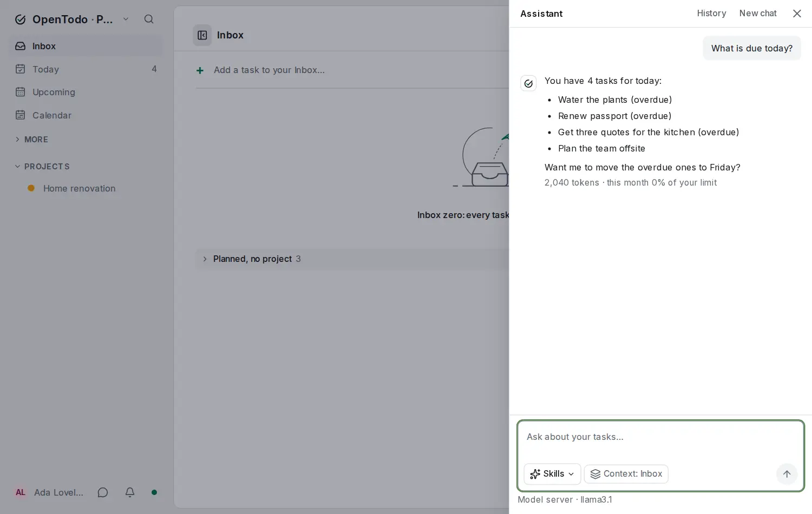Image resolution: width=812 pixels, height=514 pixels.
Task: Click the assistant reply avatar icon
Action: [x=528, y=83]
